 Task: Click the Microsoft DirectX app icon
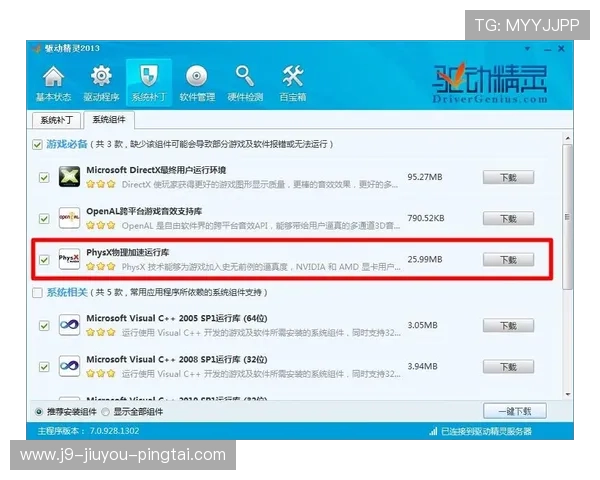pyautogui.click(x=69, y=177)
